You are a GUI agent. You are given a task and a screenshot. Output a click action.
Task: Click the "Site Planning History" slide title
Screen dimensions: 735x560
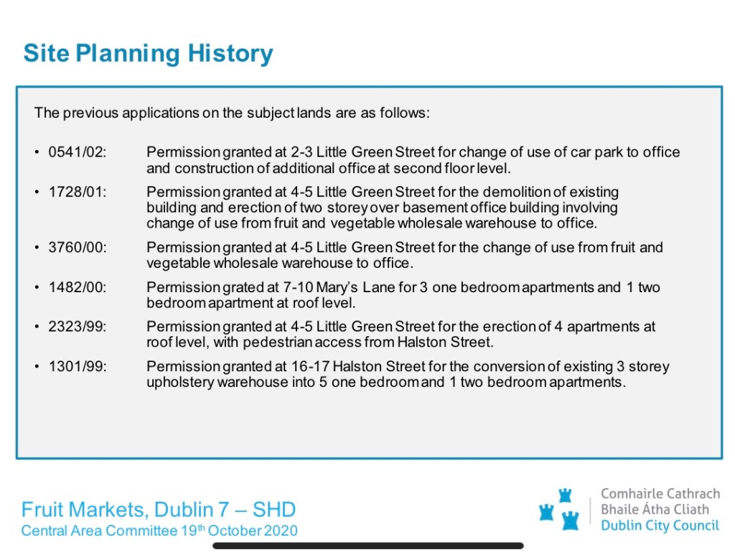[148, 53]
